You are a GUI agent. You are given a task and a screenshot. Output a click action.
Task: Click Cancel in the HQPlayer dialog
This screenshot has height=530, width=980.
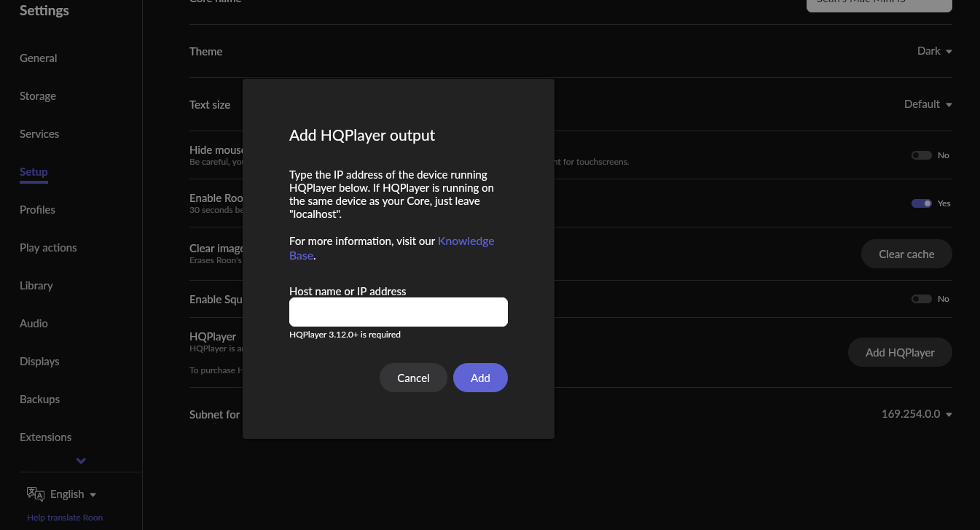[x=413, y=378]
